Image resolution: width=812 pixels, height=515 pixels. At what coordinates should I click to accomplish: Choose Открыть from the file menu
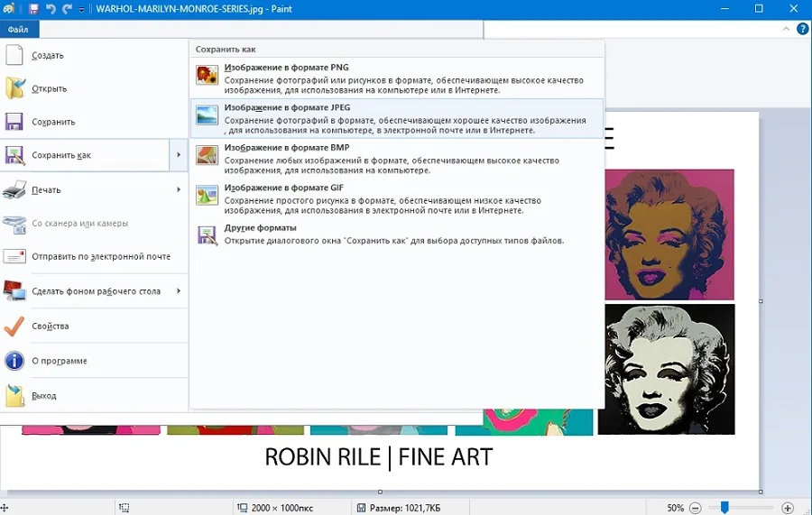[x=94, y=88]
